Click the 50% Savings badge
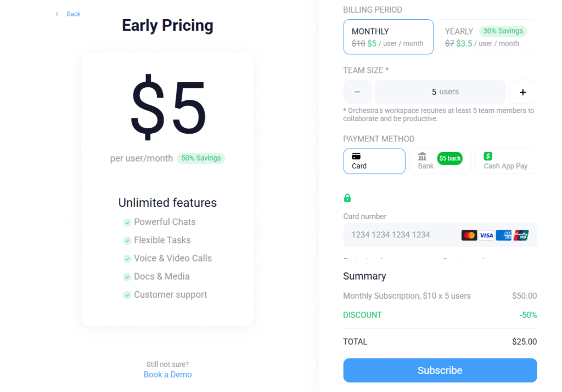The height and width of the screenshot is (392, 562). (201, 158)
